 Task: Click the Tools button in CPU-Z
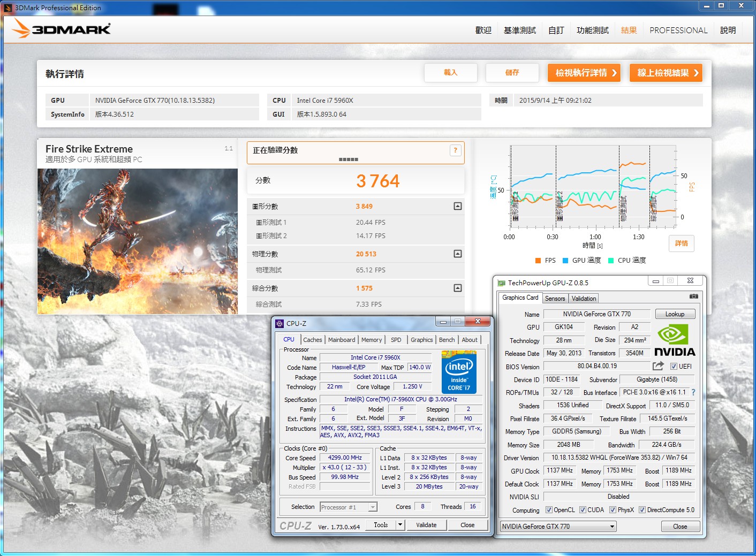point(381,525)
